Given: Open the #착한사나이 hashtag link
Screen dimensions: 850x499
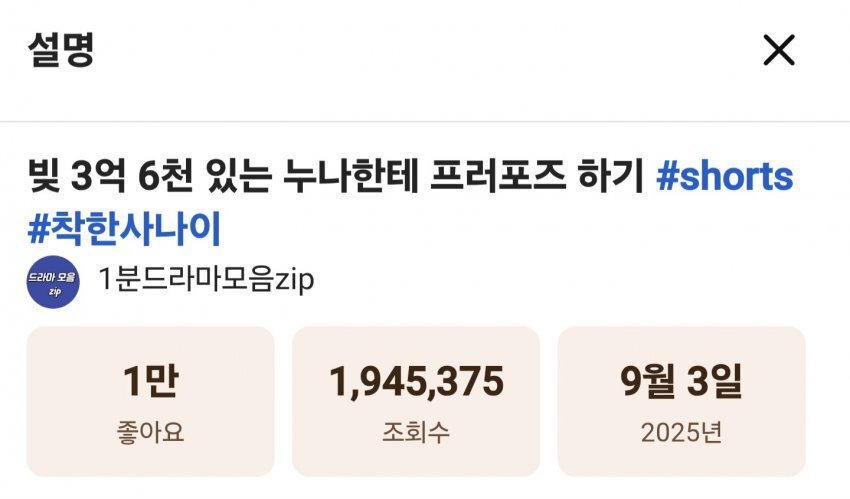Looking at the screenshot, I should pos(124,229).
